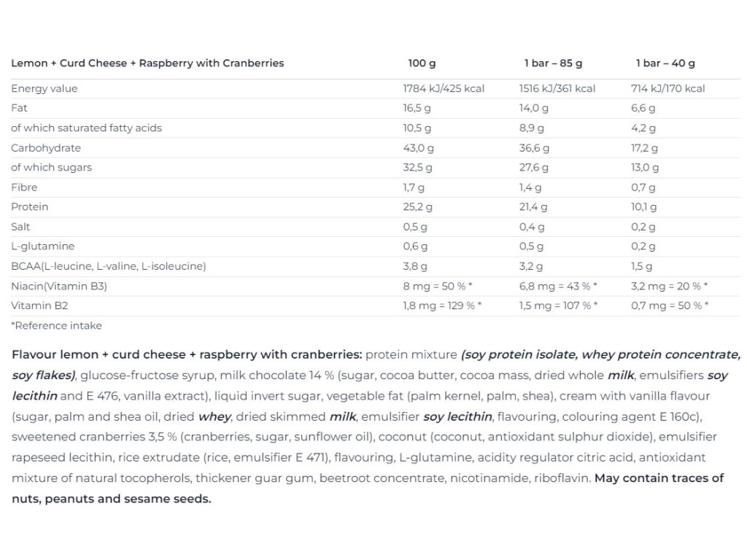Click the '*Reference intake' footnote
This screenshot has height=560, width=747.
tap(56, 326)
